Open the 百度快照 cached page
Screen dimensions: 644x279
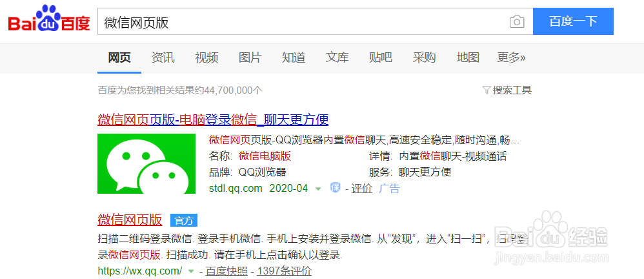[226, 271]
